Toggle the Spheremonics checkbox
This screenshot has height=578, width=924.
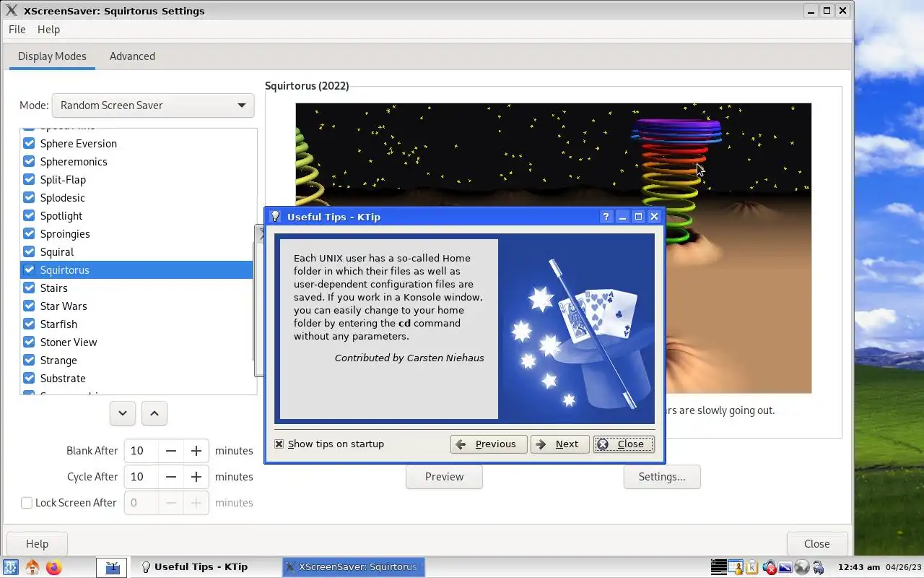(29, 162)
